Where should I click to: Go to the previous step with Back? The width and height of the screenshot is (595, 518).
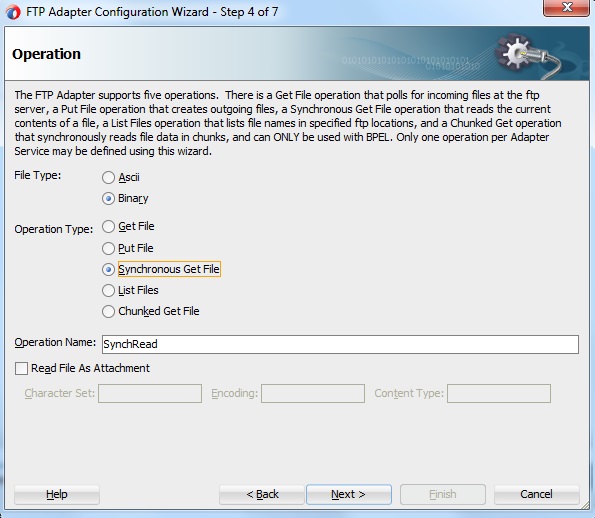coord(262,494)
